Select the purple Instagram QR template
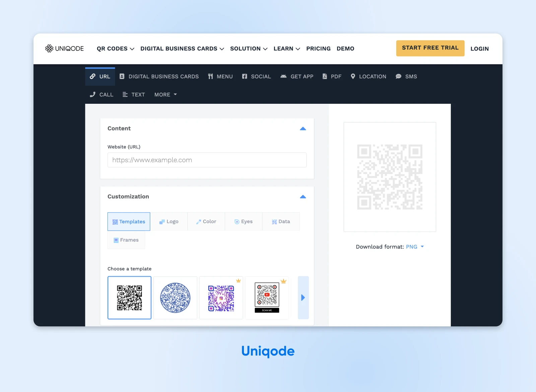 coord(221,298)
